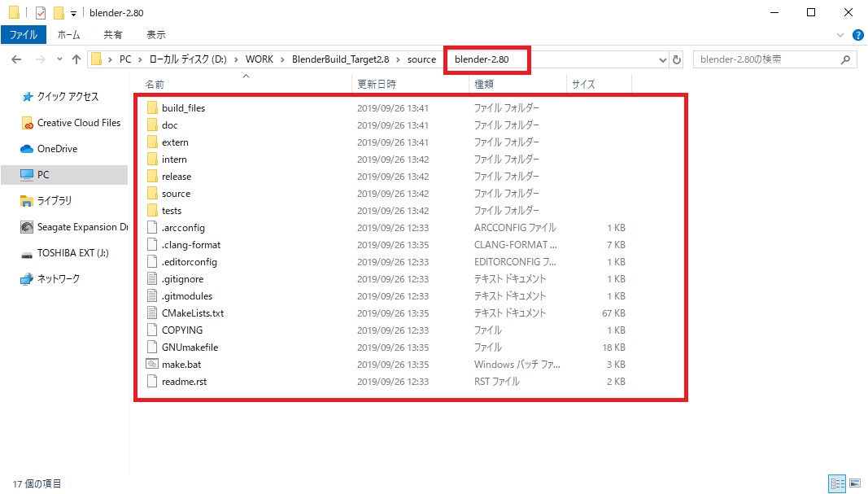Select the file name GNUmakefile
This screenshot has width=868, height=494.
click(190, 348)
